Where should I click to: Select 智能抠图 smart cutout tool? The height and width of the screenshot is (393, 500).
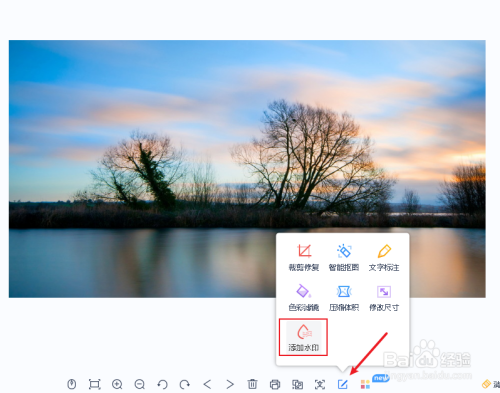[344, 257]
